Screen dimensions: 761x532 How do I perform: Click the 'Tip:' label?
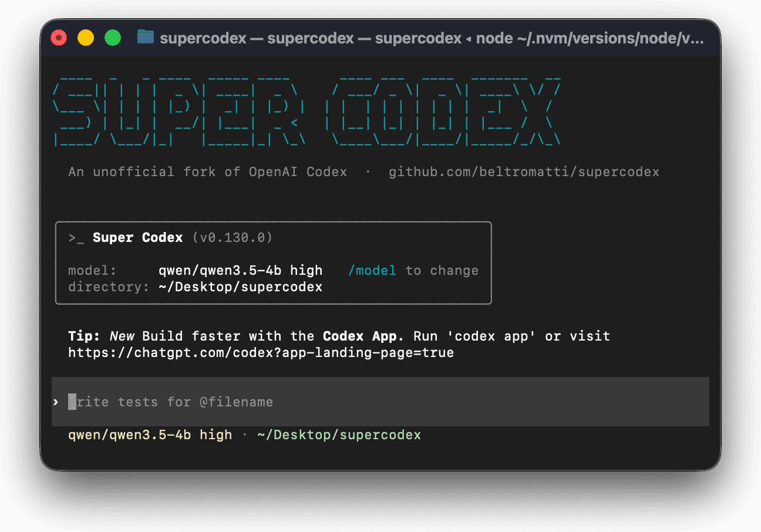[85, 336]
